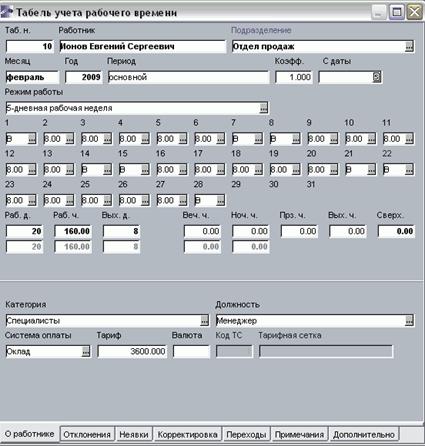Open the Должность lookup button
The height and width of the screenshot is (446, 425).
pyautogui.click(x=409, y=321)
